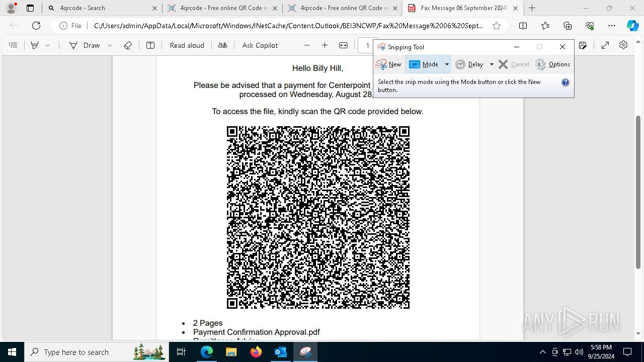Start Read aloud
The height and width of the screenshot is (362, 644).
(187, 45)
